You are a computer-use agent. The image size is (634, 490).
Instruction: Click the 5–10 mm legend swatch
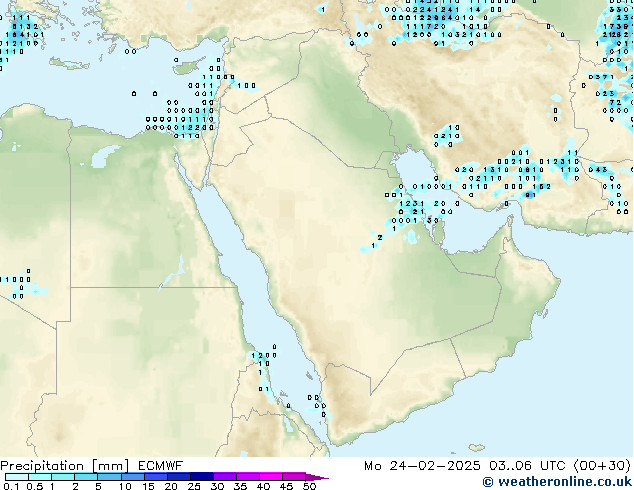click(109, 477)
